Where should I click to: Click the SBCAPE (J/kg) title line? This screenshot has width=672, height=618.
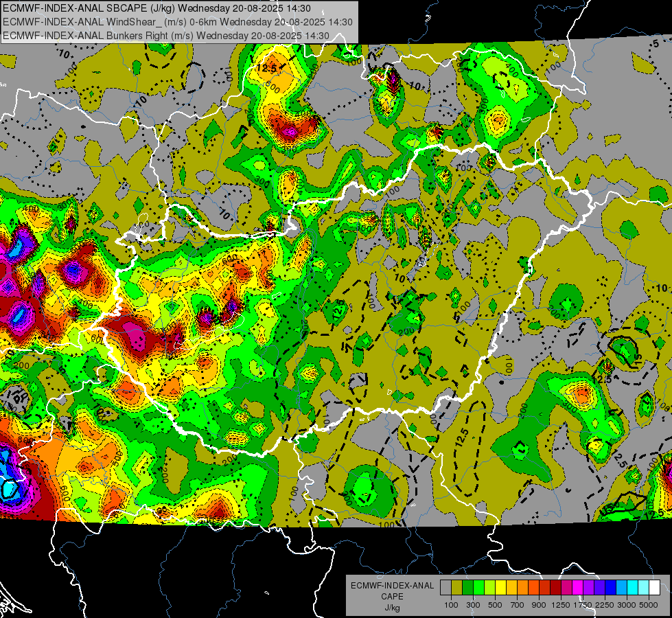(x=157, y=8)
